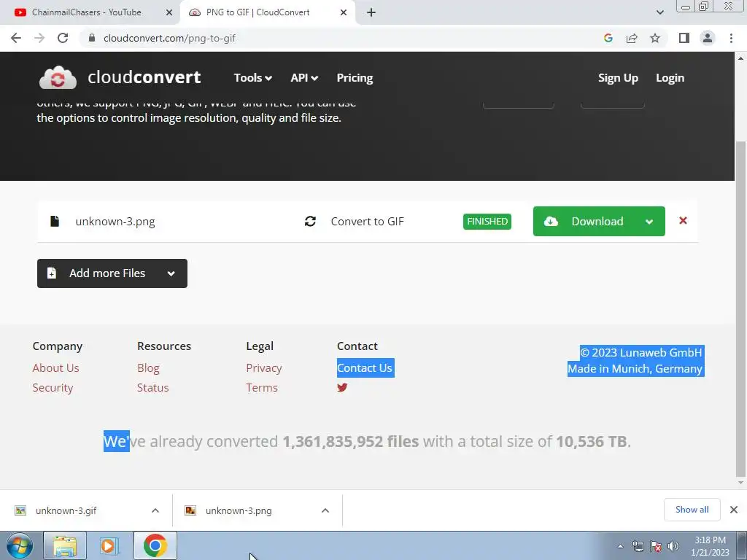Viewport: 747px width, 560px height.
Task: Close the downloads bar
Action: 734,510
